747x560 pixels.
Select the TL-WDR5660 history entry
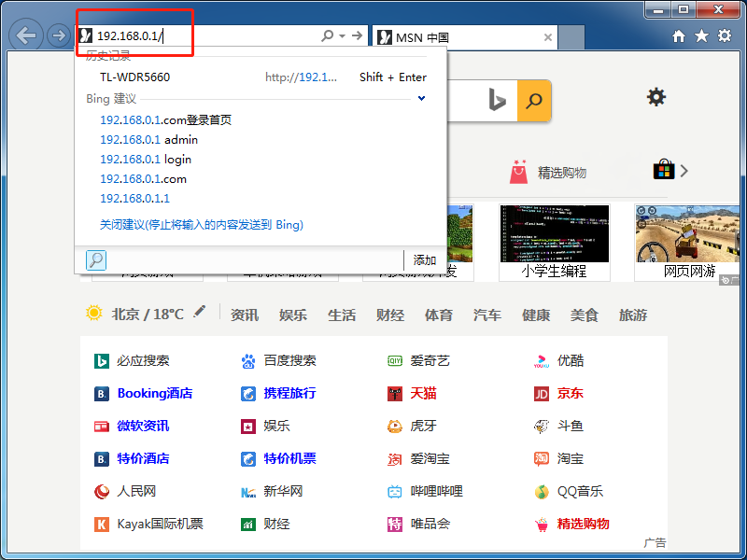coord(261,77)
